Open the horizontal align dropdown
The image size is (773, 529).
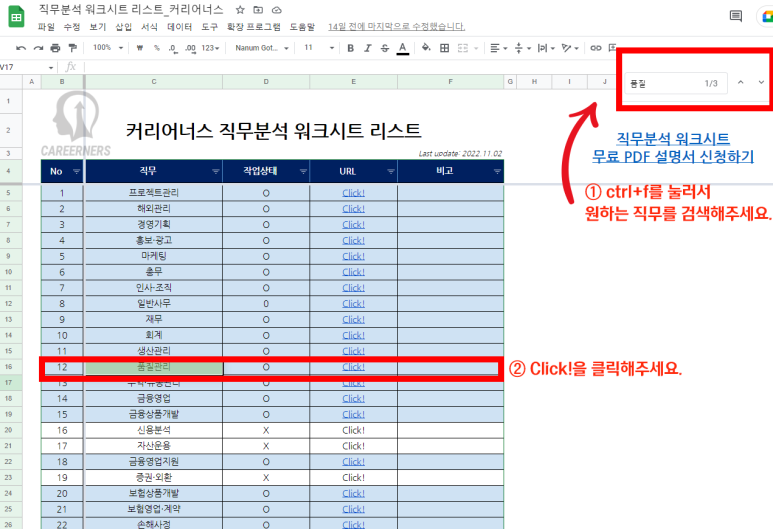(498, 48)
